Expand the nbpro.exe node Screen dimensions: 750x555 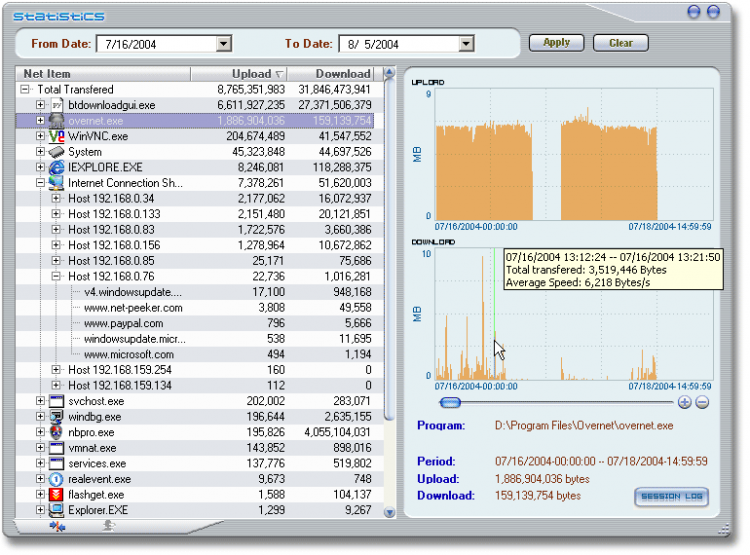tap(40, 432)
